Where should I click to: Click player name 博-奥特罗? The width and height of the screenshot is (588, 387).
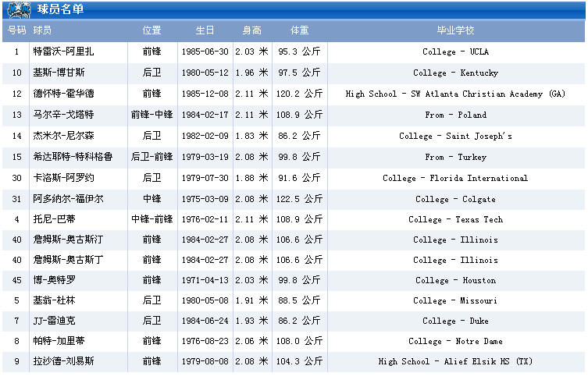pos(54,279)
